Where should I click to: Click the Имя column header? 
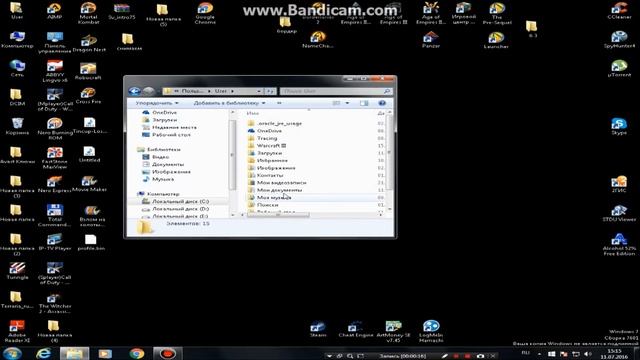pyautogui.click(x=253, y=113)
